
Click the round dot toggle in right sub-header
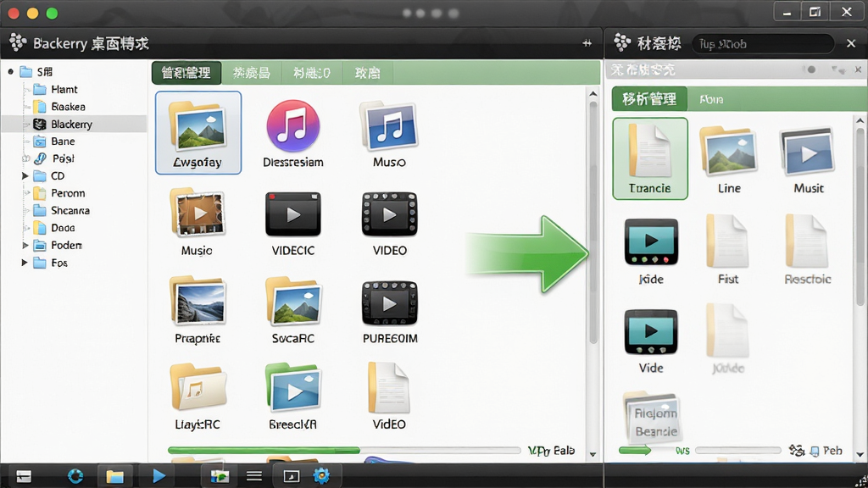tap(811, 69)
